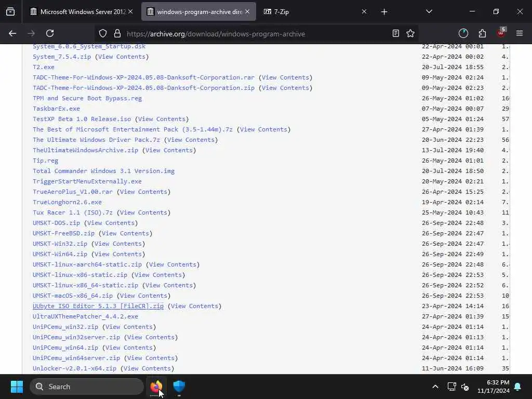Download UMSKT-DOS.zip
Screen dimensions: 532x399
[x=56, y=223]
